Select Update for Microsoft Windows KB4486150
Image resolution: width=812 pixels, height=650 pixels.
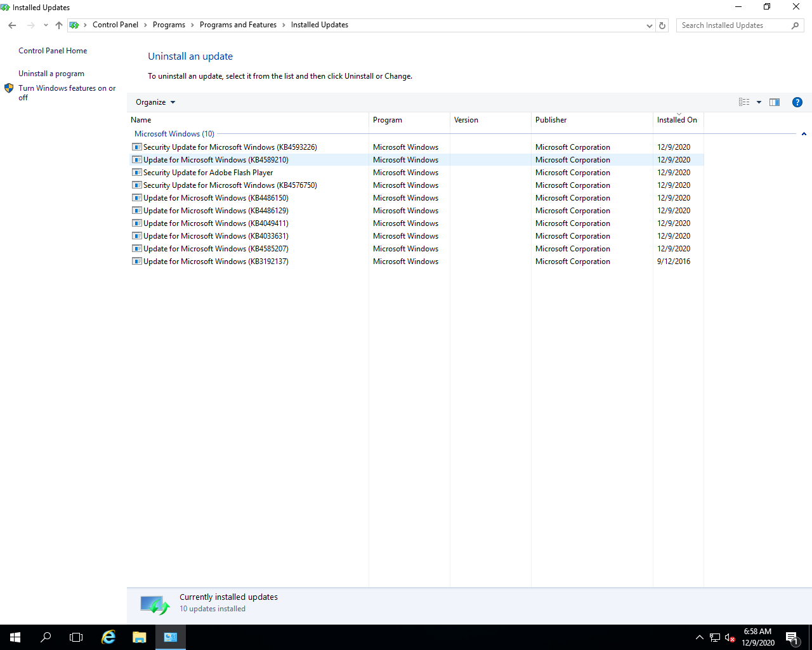(x=415, y=198)
